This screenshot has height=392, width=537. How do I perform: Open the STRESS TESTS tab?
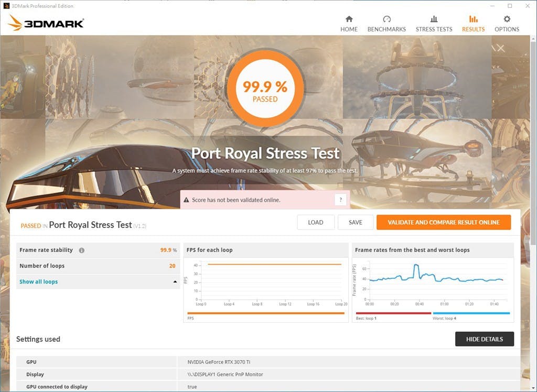coord(434,24)
